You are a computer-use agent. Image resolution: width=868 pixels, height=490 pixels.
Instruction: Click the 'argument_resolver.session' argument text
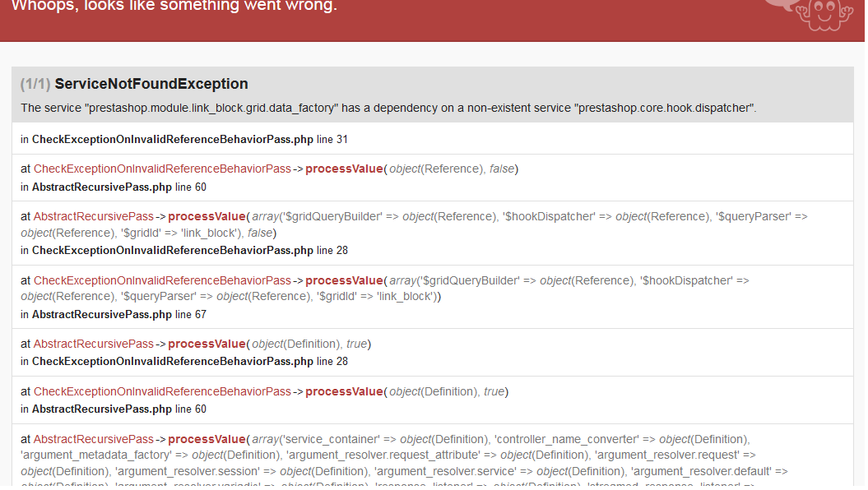[x=187, y=471]
